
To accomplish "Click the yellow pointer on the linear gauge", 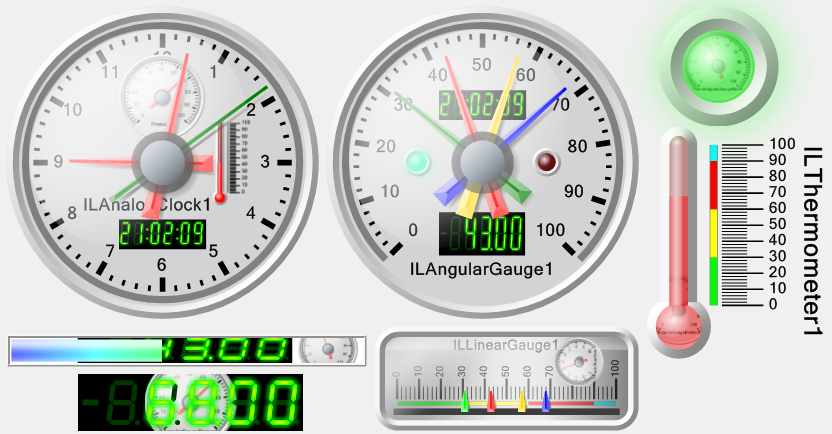I will coord(521,402).
